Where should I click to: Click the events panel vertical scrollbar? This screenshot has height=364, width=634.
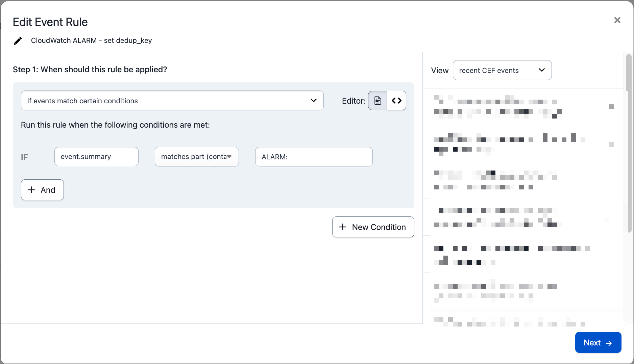(x=629, y=142)
